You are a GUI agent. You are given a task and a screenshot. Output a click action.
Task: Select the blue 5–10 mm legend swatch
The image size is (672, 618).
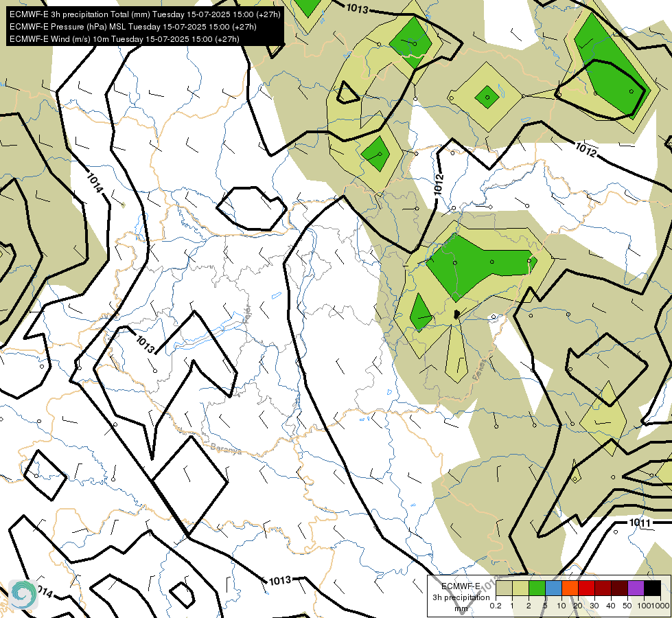tap(553, 588)
